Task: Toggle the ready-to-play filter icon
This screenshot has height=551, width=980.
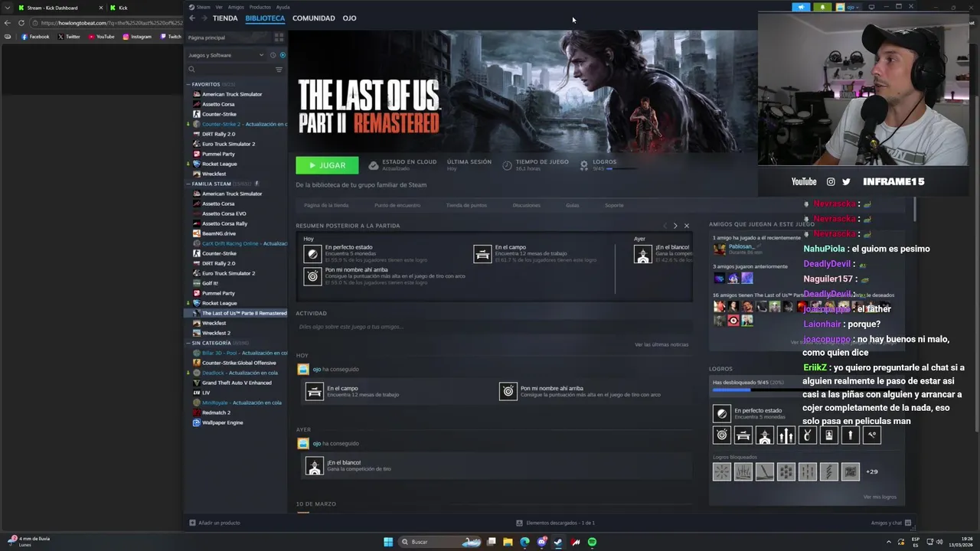Action: [282, 55]
